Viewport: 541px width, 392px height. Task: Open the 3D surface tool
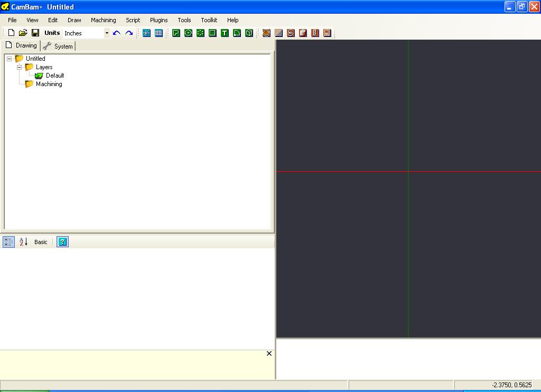[x=248, y=33]
